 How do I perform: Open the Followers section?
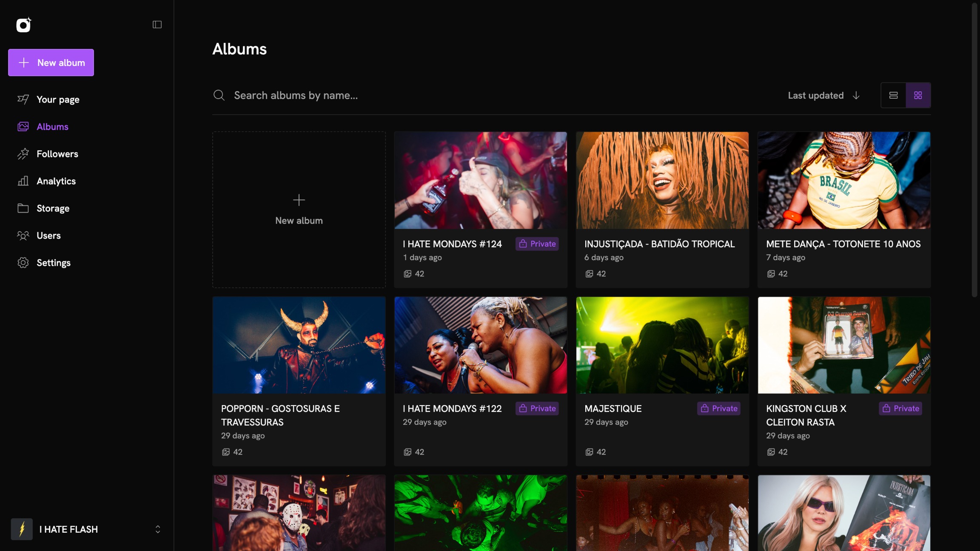[x=57, y=154]
